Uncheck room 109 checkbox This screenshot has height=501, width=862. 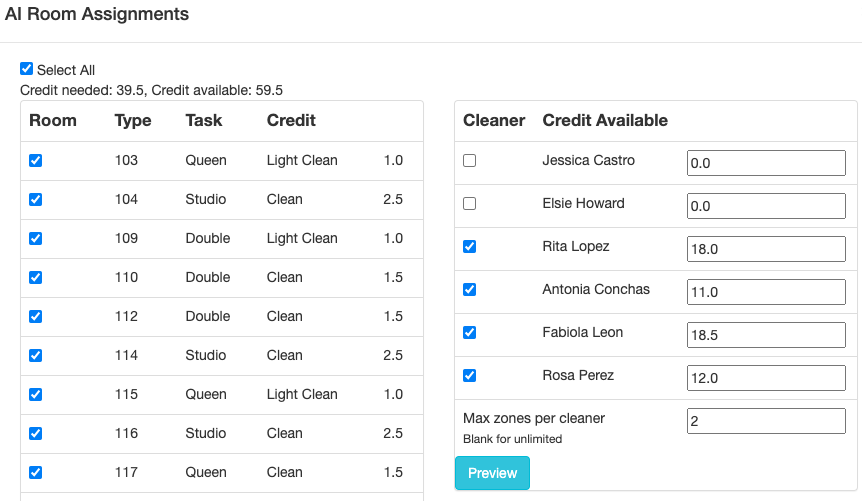tap(36, 239)
